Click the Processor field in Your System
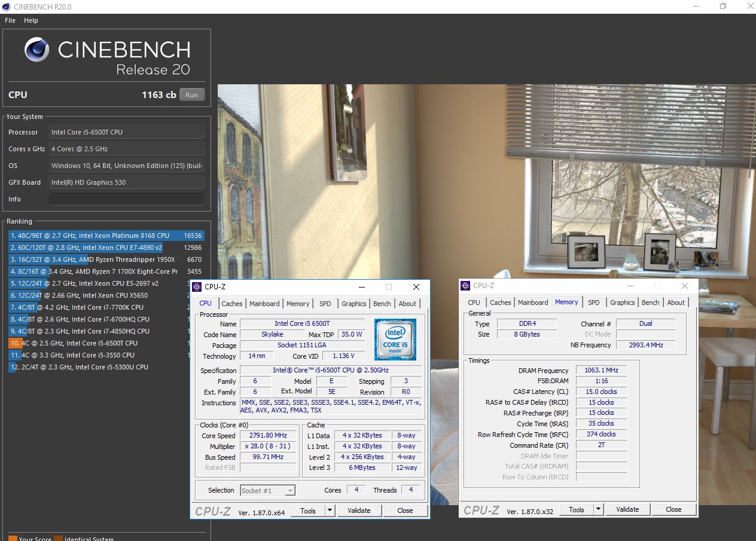Screen dimensions: 756x541 point(126,132)
